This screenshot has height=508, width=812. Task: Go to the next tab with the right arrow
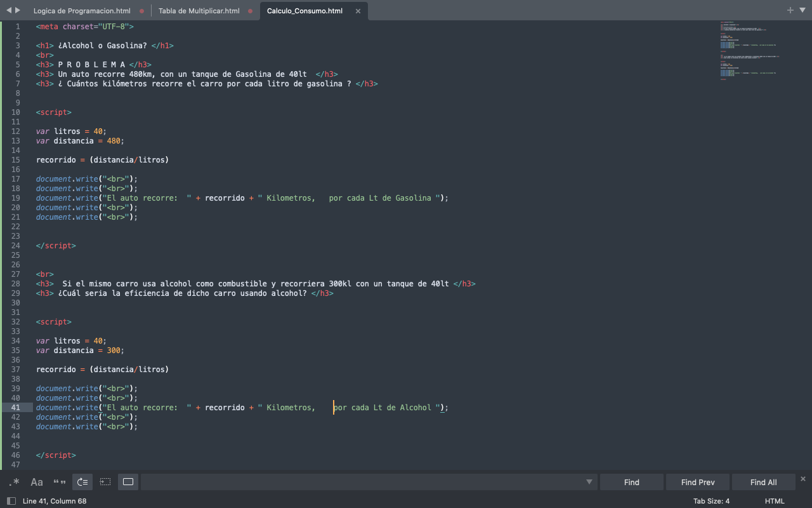pos(17,10)
